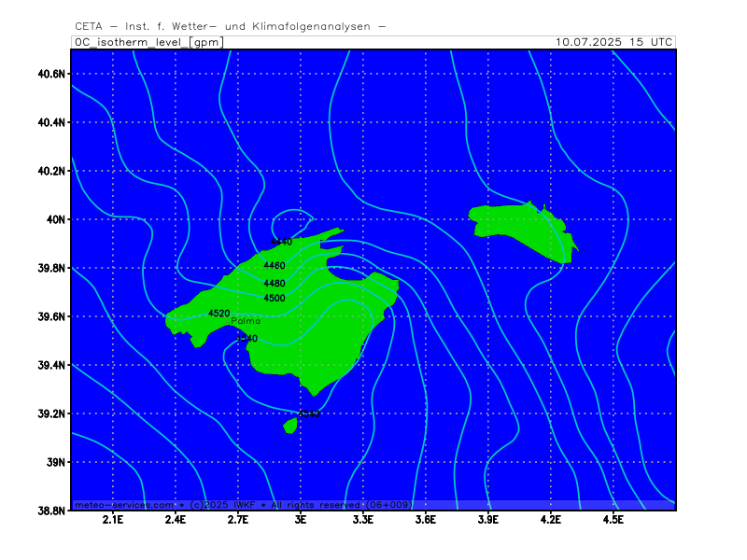747x560 pixels.
Task: Click the 4500 contour label
Action: coord(275,298)
